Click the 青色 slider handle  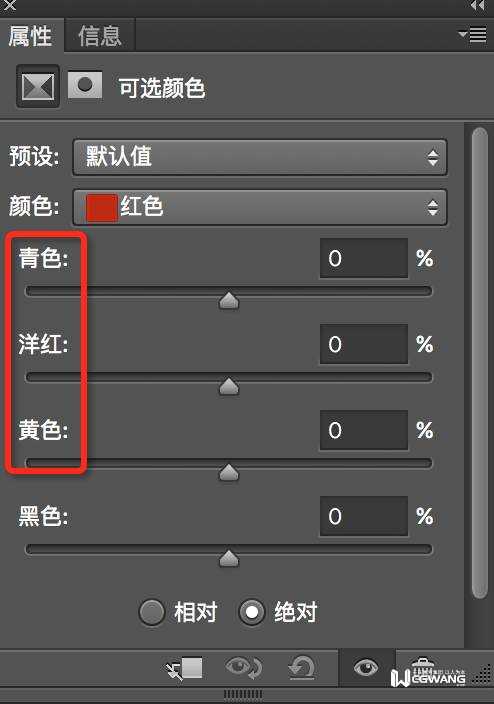229,301
